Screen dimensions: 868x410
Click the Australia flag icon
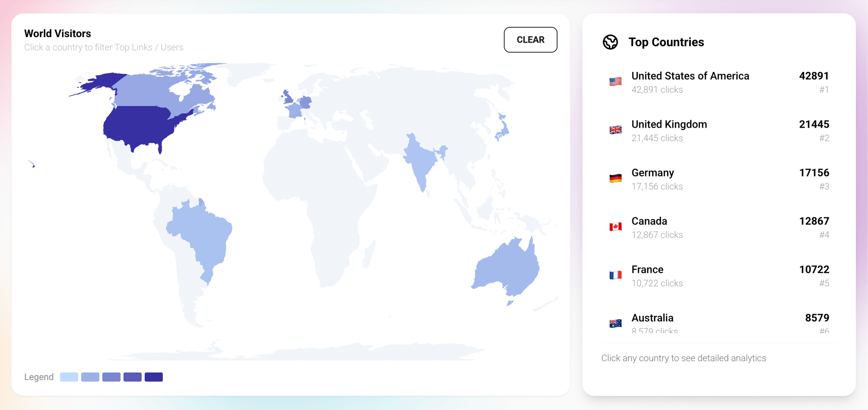coord(616,323)
